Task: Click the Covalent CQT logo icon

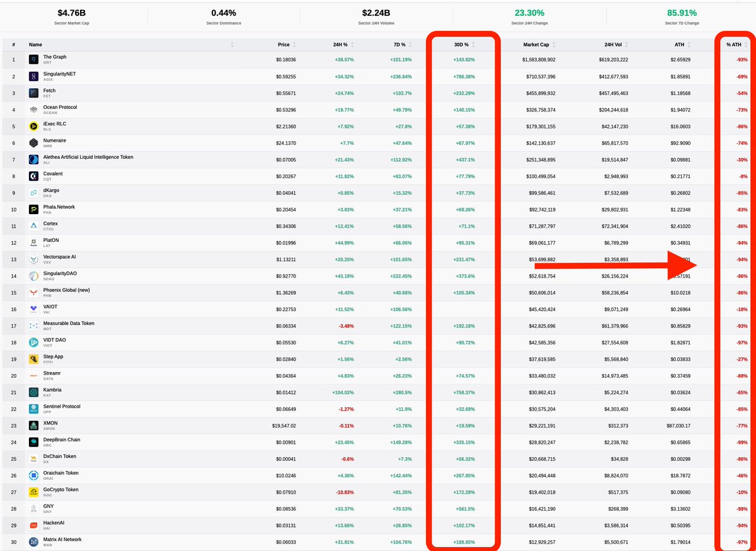Action: point(33,176)
